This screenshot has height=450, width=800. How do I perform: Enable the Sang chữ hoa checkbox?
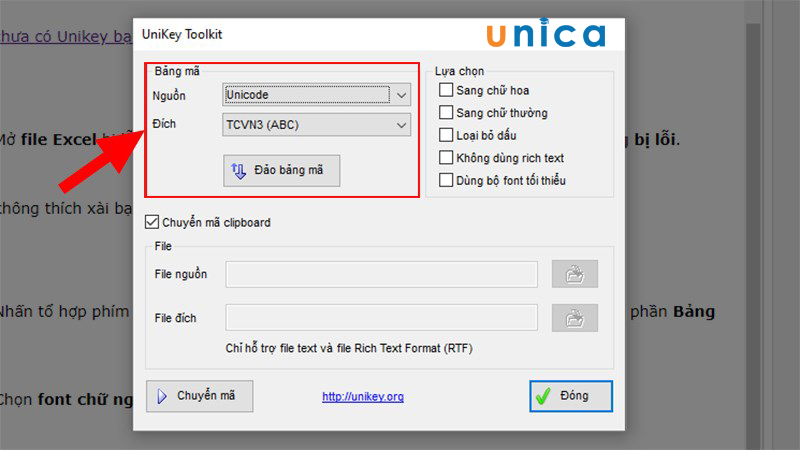[x=446, y=91]
